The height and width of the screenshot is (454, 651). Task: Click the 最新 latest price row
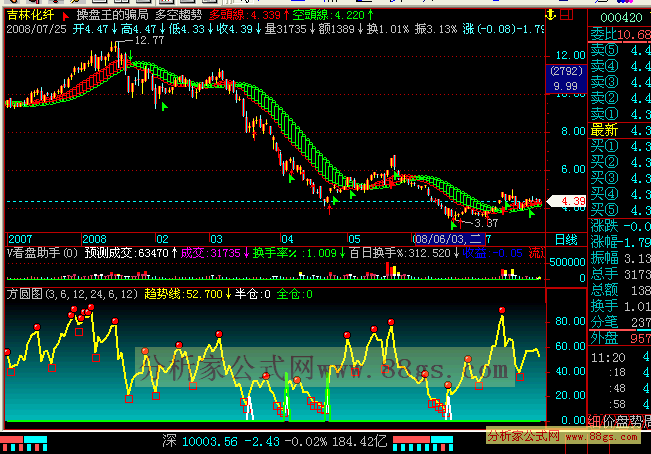(620, 130)
